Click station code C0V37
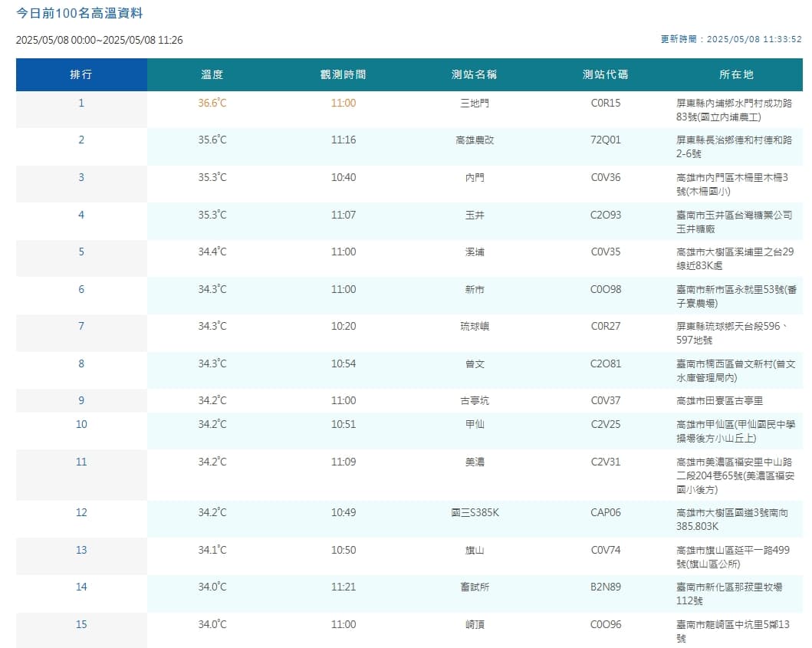The height and width of the screenshot is (648, 812). coord(606,401)
